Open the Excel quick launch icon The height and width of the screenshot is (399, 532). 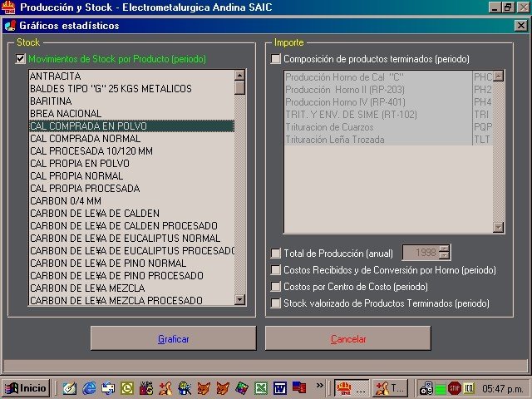tap(261, 388)
